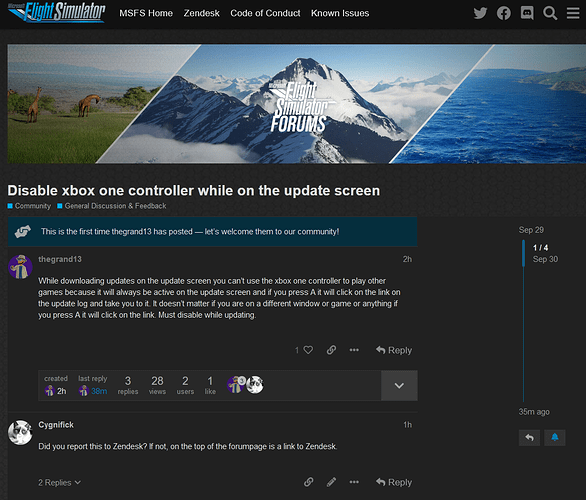This screenshot has width=586, height=500.
Task: Click the search magnifier icon
Action: click(550, 13)
